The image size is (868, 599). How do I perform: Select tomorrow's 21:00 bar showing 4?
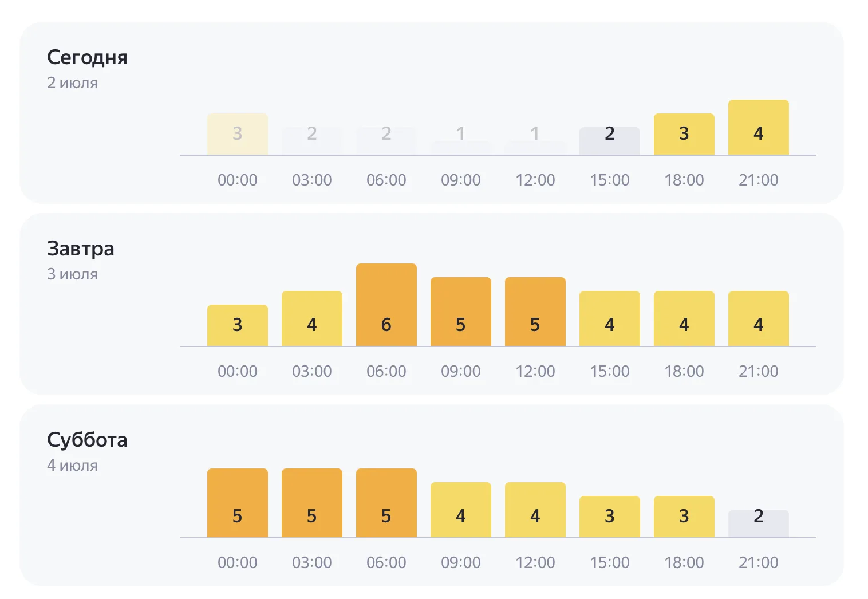pyautogui.click(x=758, y=318)
